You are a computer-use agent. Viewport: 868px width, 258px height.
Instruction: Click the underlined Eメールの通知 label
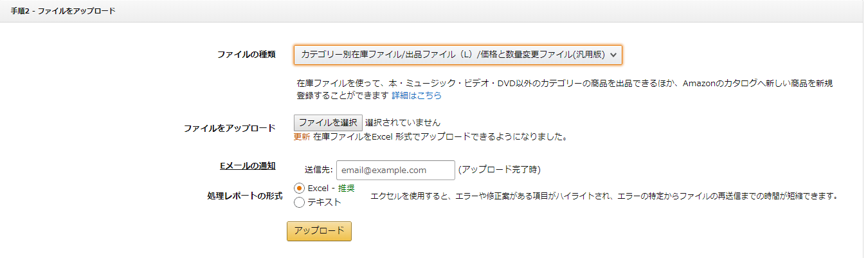click(248, 166)
